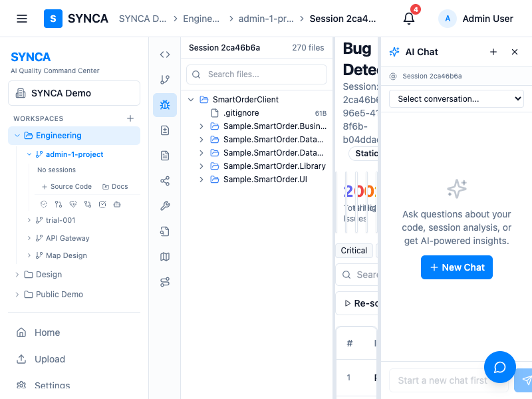Open the git branch icon in the toolbar
The width and height of the screenshot is (532, 399).
point(165,80)
